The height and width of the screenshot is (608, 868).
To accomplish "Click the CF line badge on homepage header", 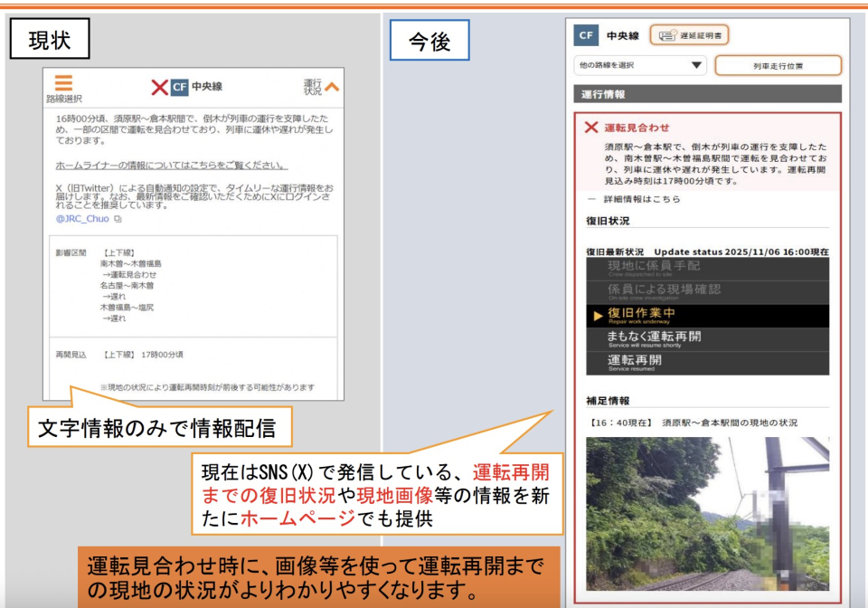I will (586, 34).
